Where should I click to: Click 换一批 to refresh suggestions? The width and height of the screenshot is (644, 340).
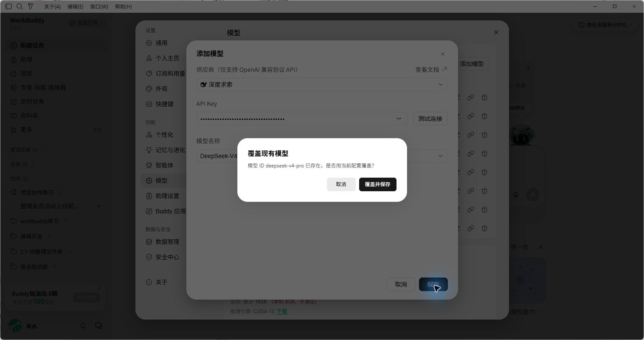coord(520,247)
